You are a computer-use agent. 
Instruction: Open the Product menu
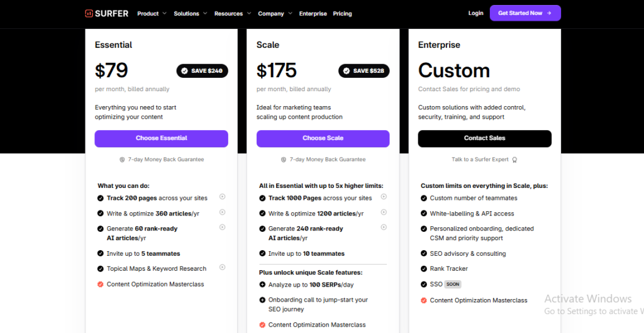pyautogui.click(x=148, y=14)
